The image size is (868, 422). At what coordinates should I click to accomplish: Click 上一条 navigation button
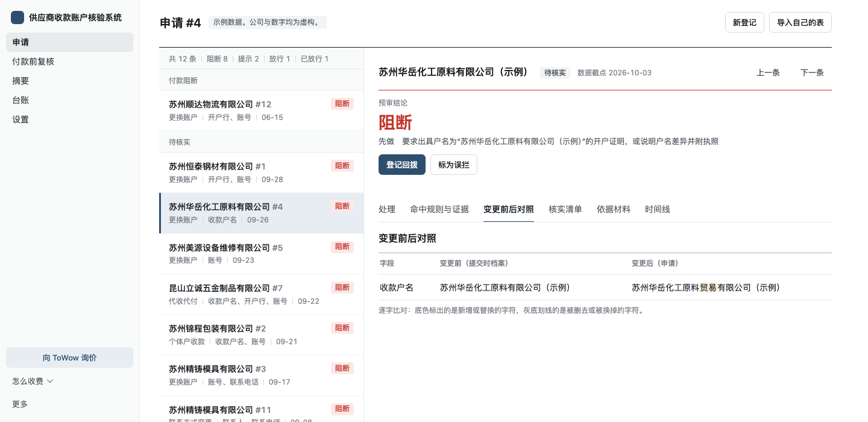coord(768,72)
